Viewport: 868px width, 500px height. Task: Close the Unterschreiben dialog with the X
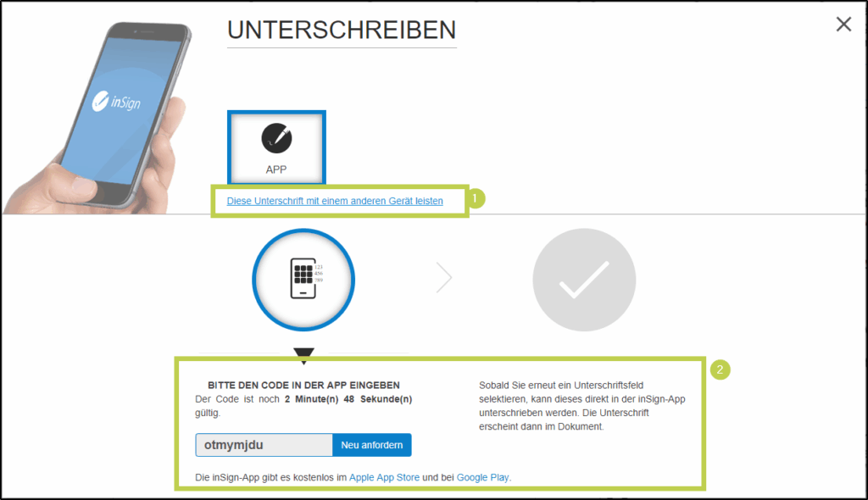point(843,25)
